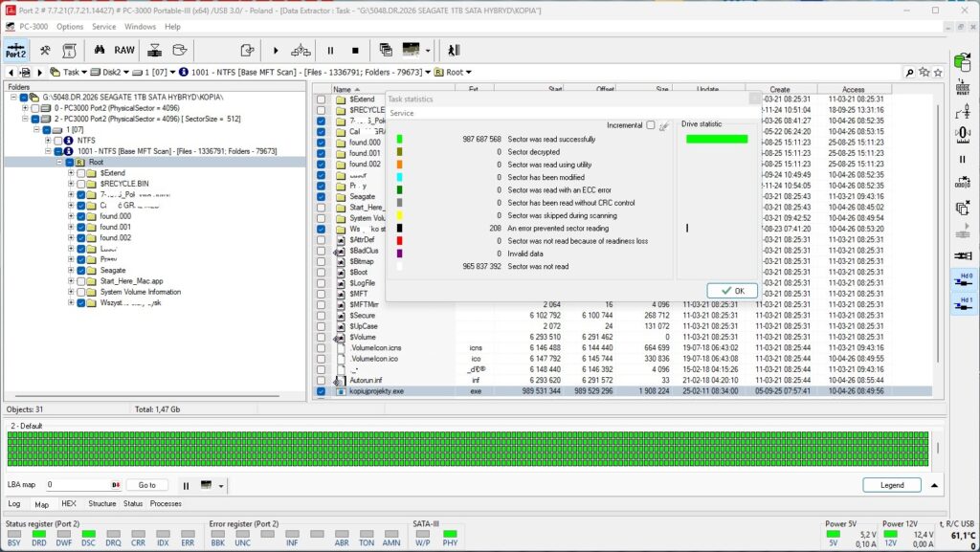Screen dimensions: 980x552
Task: Check the $RECYCLE.BIN checkbox in tree
Action: tap(80, 185)
